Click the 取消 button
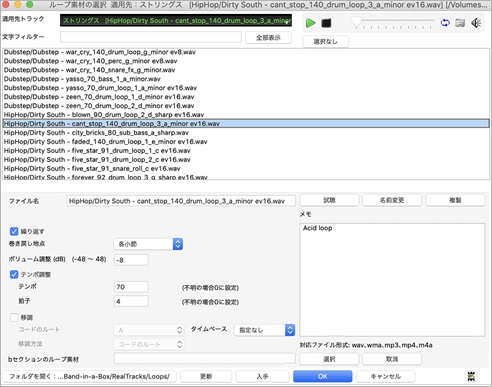 point(392,359)
